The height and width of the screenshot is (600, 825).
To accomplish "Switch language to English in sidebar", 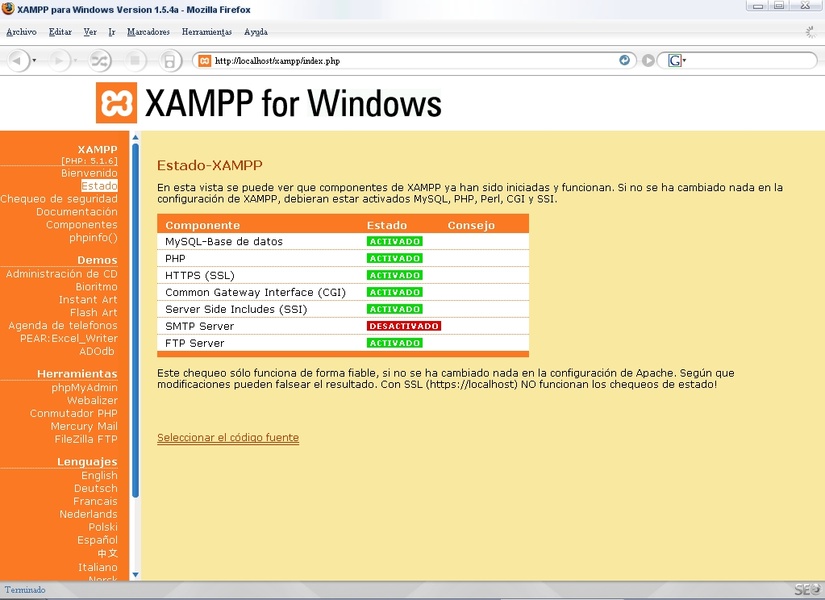I will coord(99,476).
